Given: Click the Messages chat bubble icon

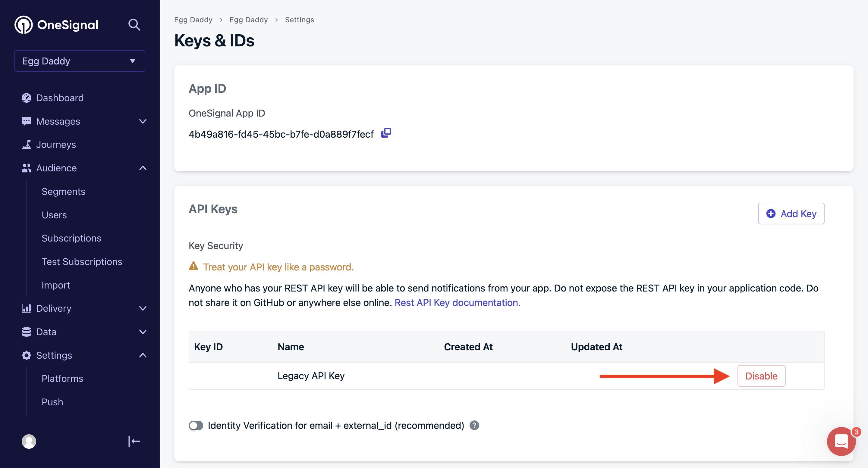Looking at the screenshot, I should point(26,121).
